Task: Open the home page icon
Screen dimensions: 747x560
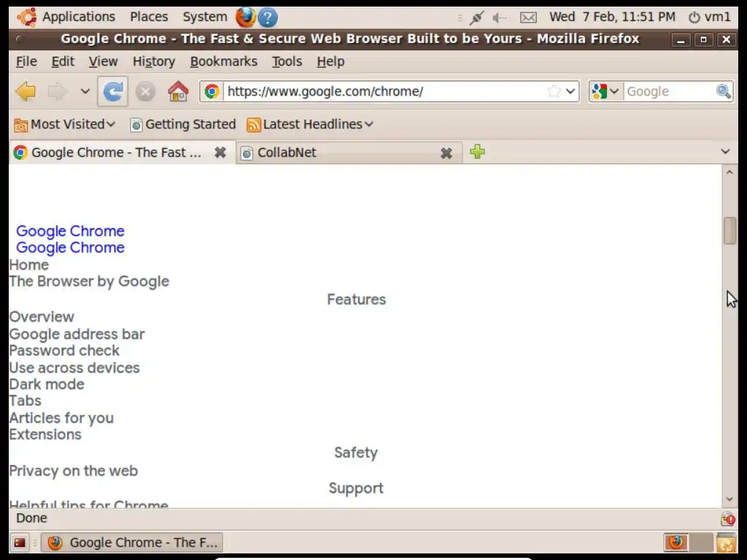Action: 178,91
